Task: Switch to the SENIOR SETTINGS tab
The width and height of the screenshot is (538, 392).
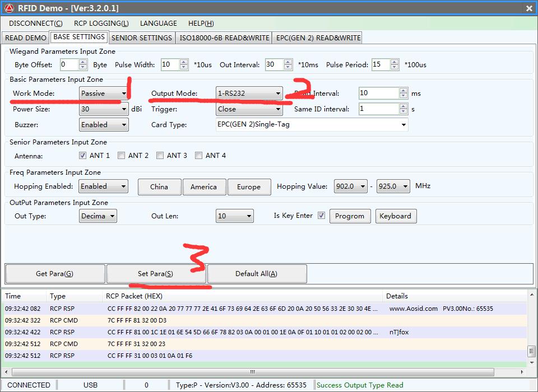Action: [142, 38]
